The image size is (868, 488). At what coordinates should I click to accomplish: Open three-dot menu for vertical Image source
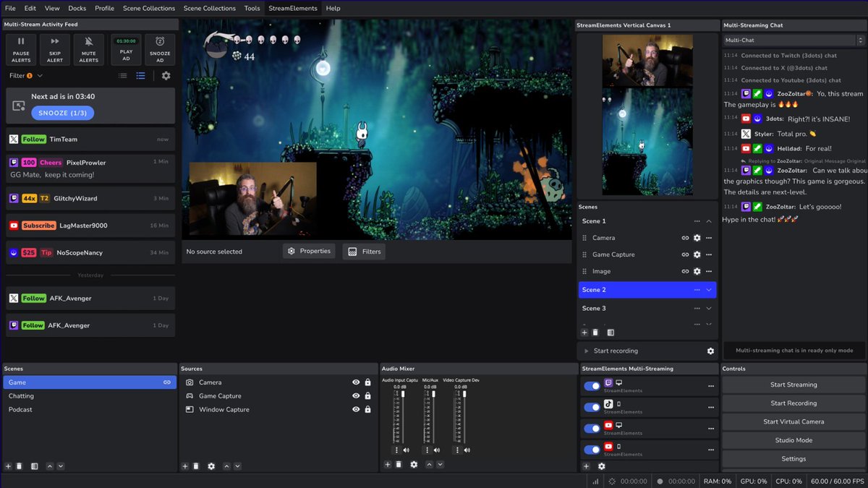tap(709, 271)
